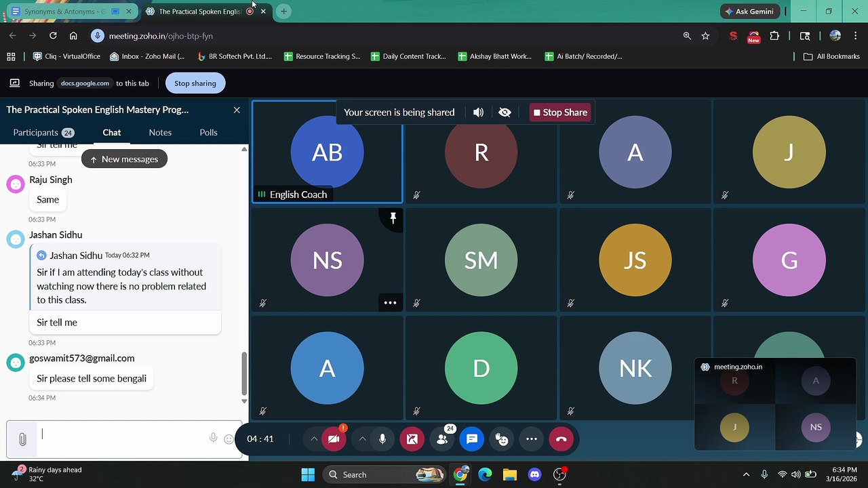Go to the Chrome home page
The image size is (868, 488).
point(73,36)
